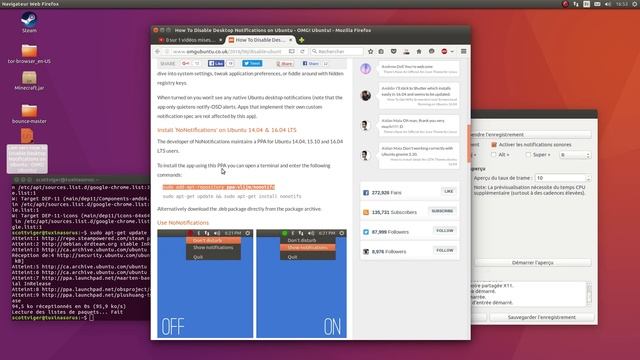Toggle the Alt + hotkey checkbox
The image size is (640, 360).
tap(493, 155)
